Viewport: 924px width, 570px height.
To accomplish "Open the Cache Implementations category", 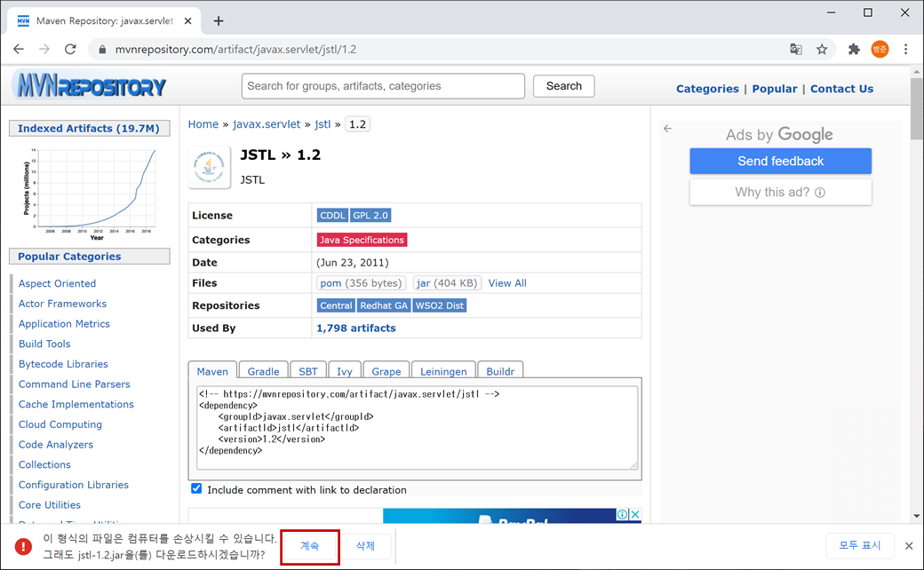I will pos(76,404).
